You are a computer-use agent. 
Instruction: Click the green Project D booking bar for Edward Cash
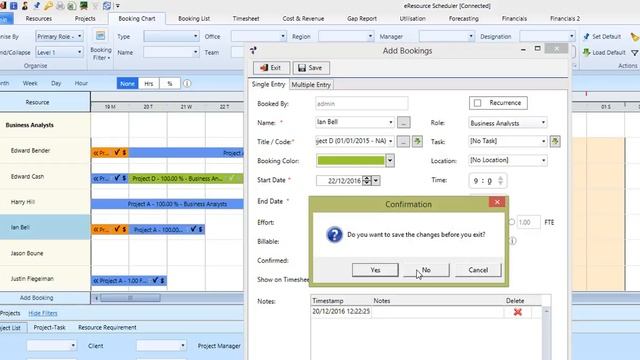[186, 178]
